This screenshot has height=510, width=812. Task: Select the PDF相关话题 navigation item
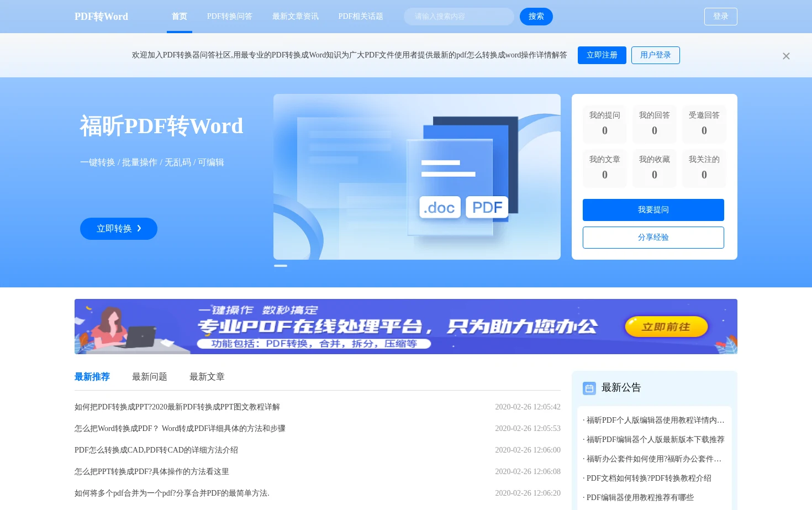click(x=361, y=17)
